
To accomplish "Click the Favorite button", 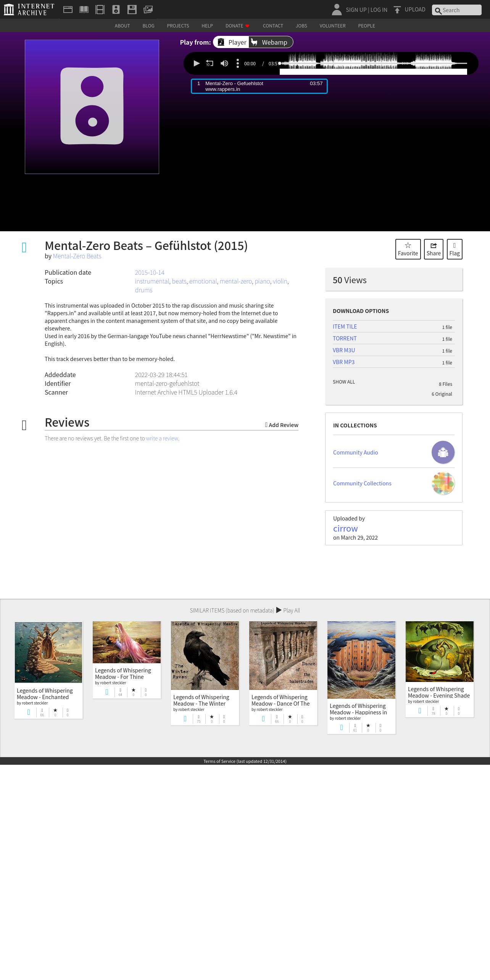I will 408,249.
